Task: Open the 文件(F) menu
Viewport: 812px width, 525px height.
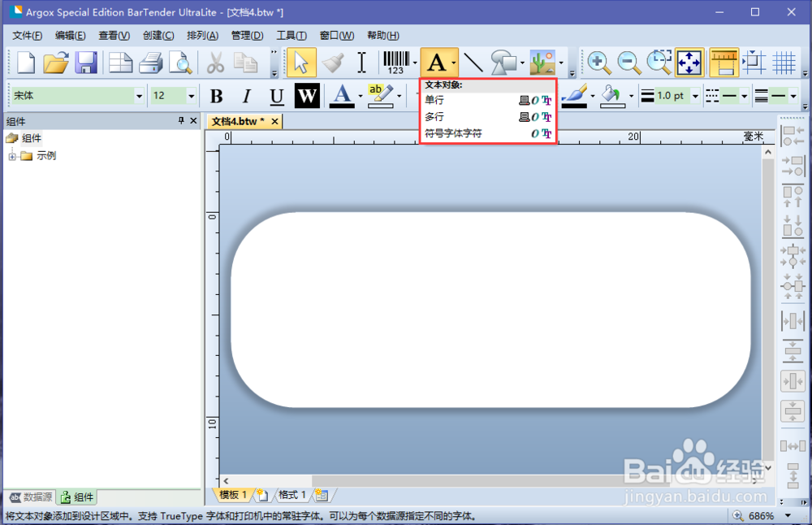Action: click(x=27, y=35)
